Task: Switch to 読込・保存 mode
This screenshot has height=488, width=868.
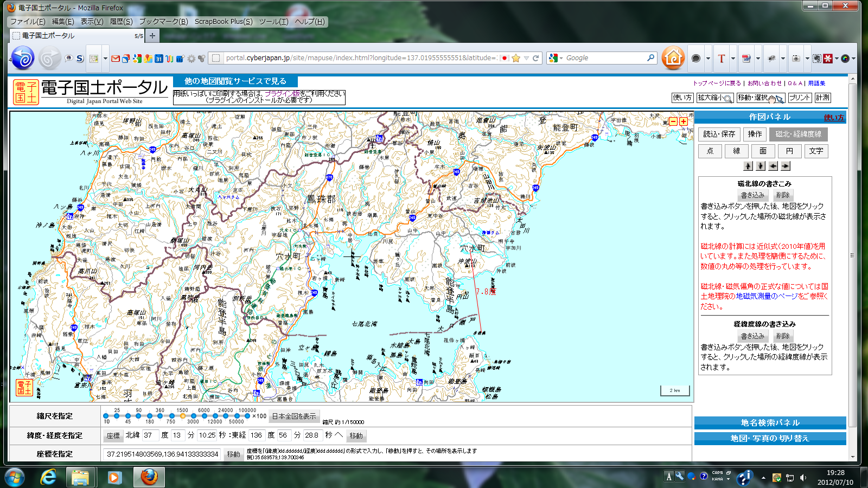Action: point(719,134)
